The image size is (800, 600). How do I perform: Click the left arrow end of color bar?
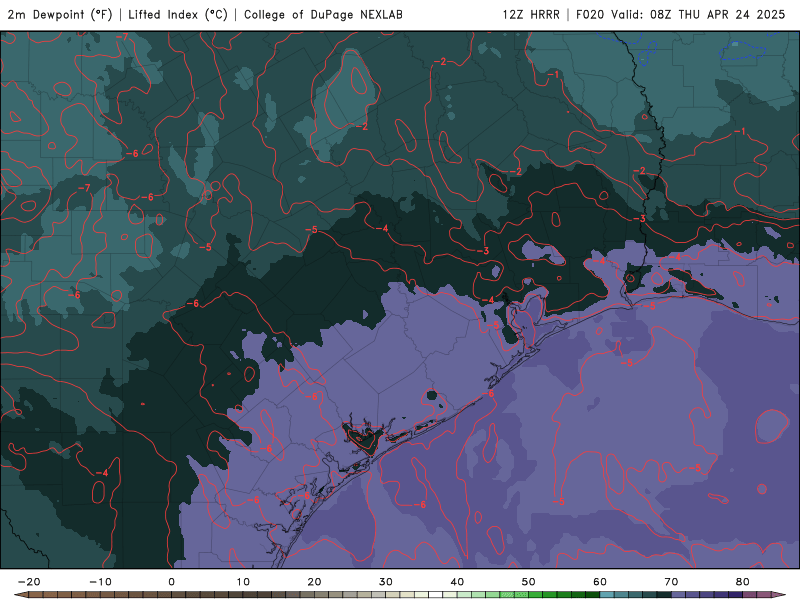[20, 595]
